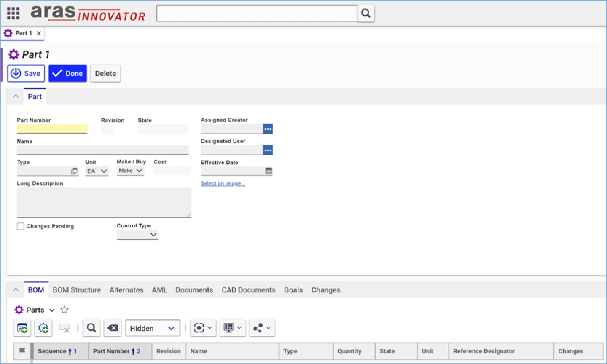The height and width of the screenshot is (364, 607).
Task: Switch to the BOM Structure tab
Action: 77,290
